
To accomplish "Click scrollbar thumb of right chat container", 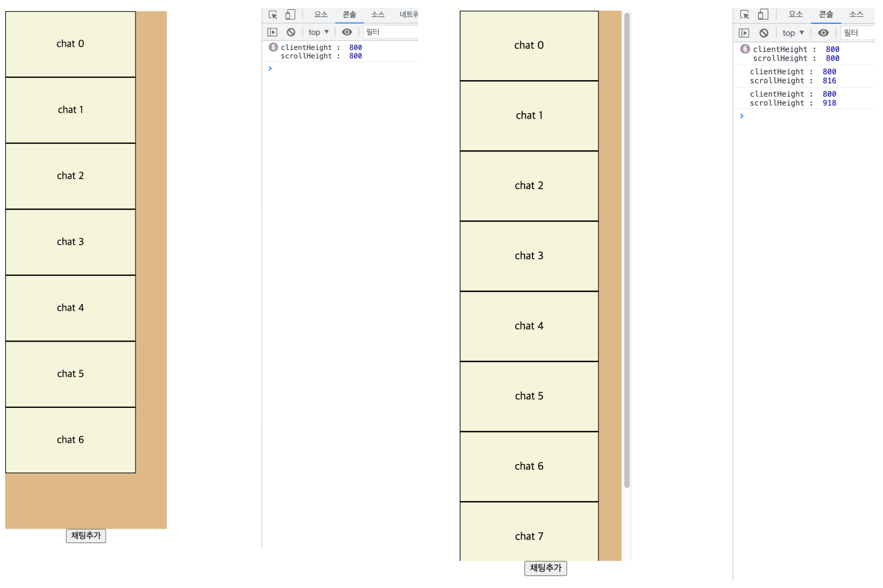I will click(x=627, y=250).
